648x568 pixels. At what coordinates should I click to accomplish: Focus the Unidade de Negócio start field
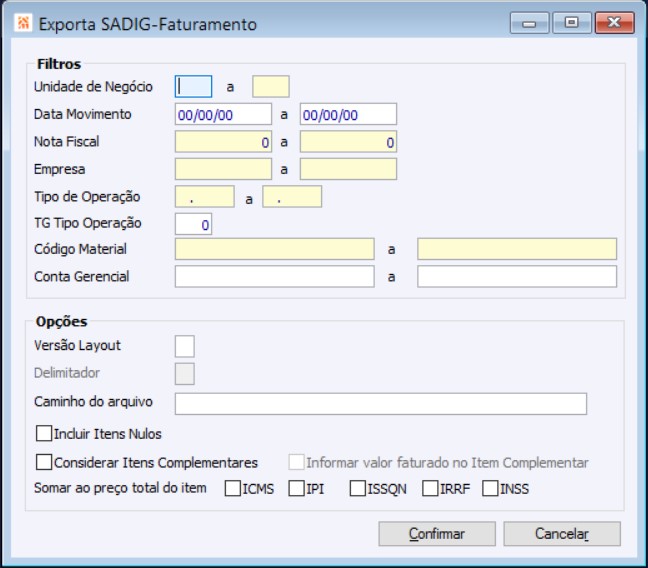[193, 86]
